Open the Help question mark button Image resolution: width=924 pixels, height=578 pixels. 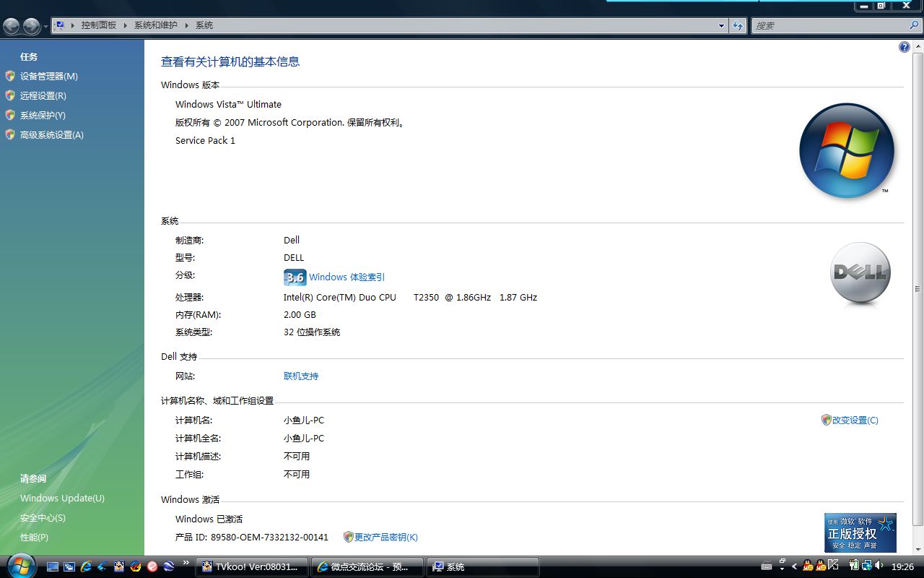[x=905, y=47]
